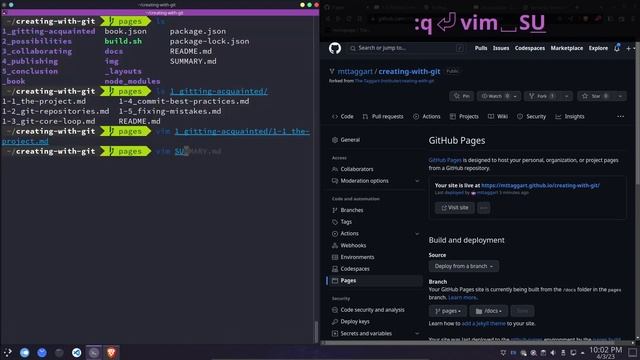Open the GitHub notifications bell
Viewport: 640px width, 360px height.
pos(617,48)
